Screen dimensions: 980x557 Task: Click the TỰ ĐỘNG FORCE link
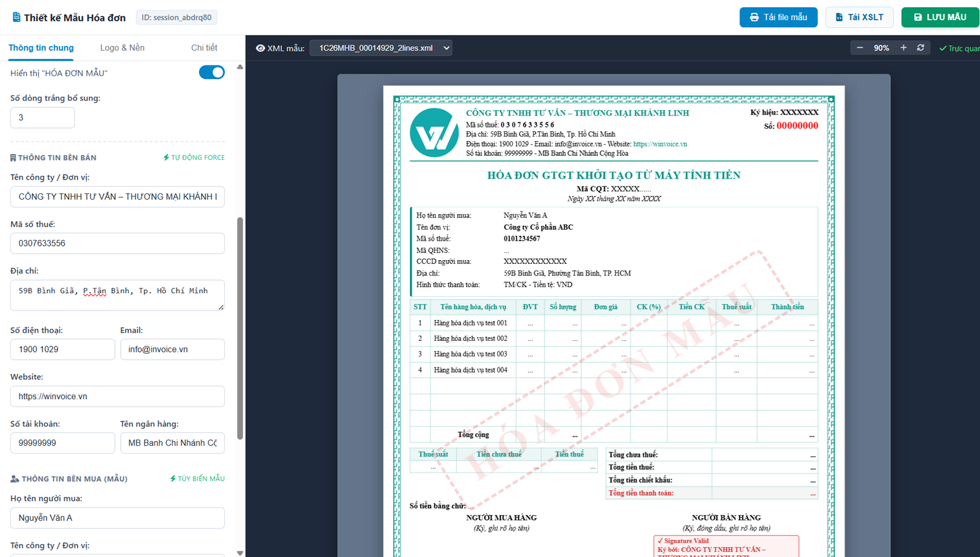click(x=194, y=158)
